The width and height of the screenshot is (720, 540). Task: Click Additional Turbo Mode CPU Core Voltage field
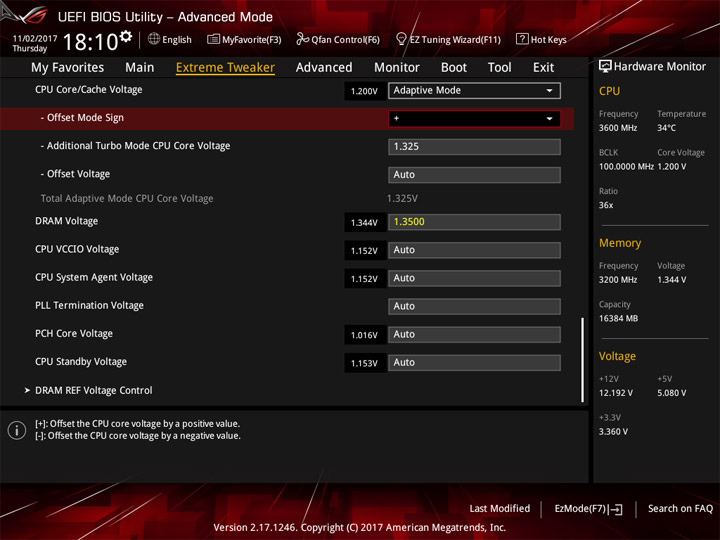(474, 146)
